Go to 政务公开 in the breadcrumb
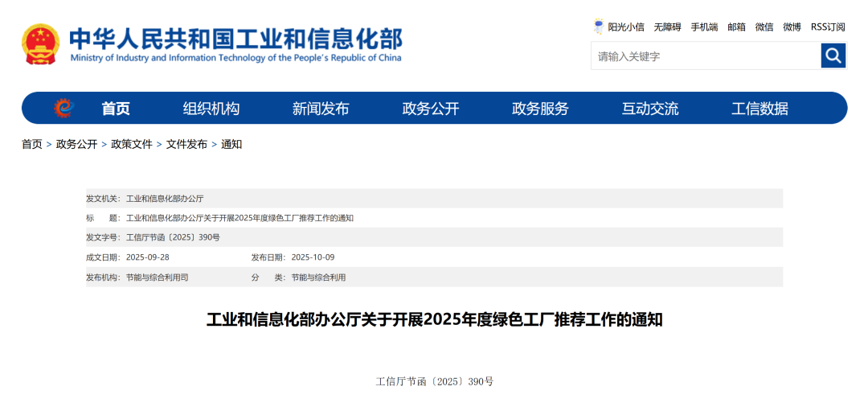This screenshot has height=407, width=868. 76,145
